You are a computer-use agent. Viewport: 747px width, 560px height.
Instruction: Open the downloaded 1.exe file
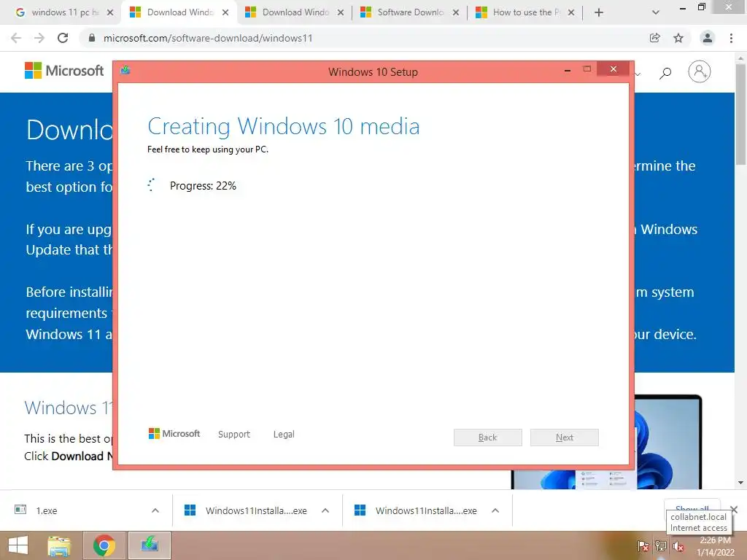47,510
